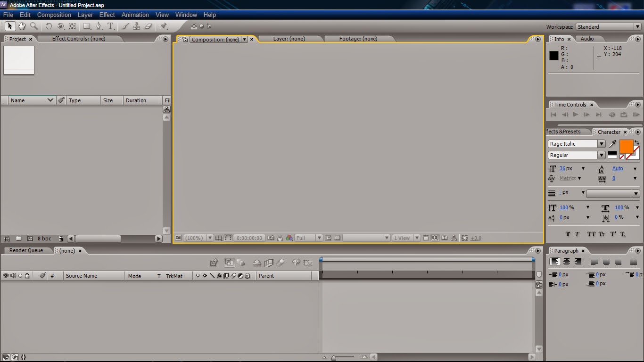Image resolution: width=644 pixels, height=362 pixels.
Task: Pick the Clone Stamp tool
Action: [x=136, y=26]
